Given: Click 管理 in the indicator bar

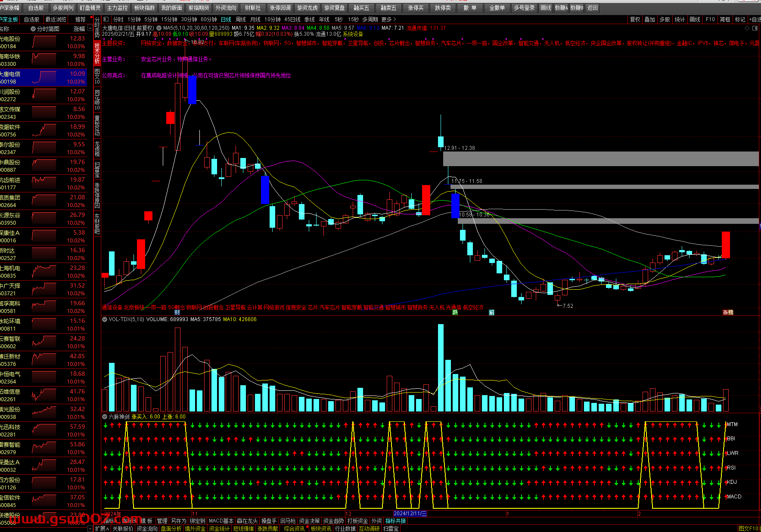Looking at the screenshot, I should 162,521.
